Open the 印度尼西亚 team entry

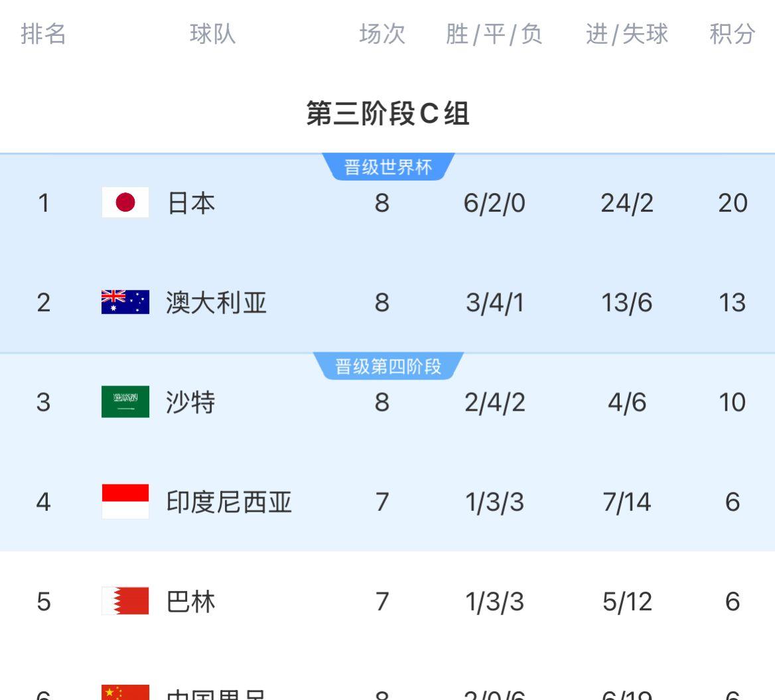[x=229, y=502]
